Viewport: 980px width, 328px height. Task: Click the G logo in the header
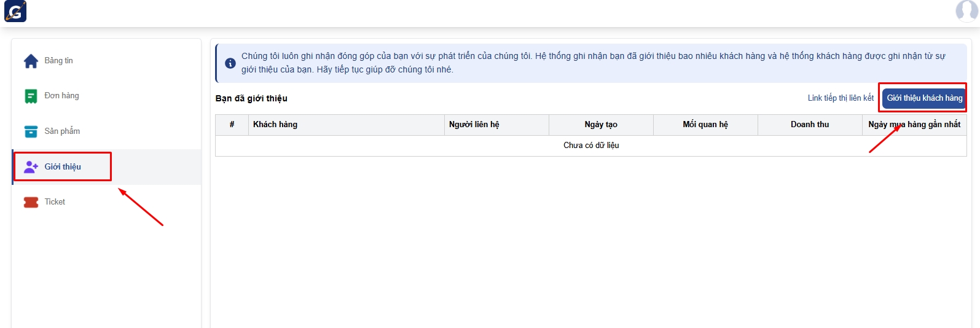pos(15,12)
